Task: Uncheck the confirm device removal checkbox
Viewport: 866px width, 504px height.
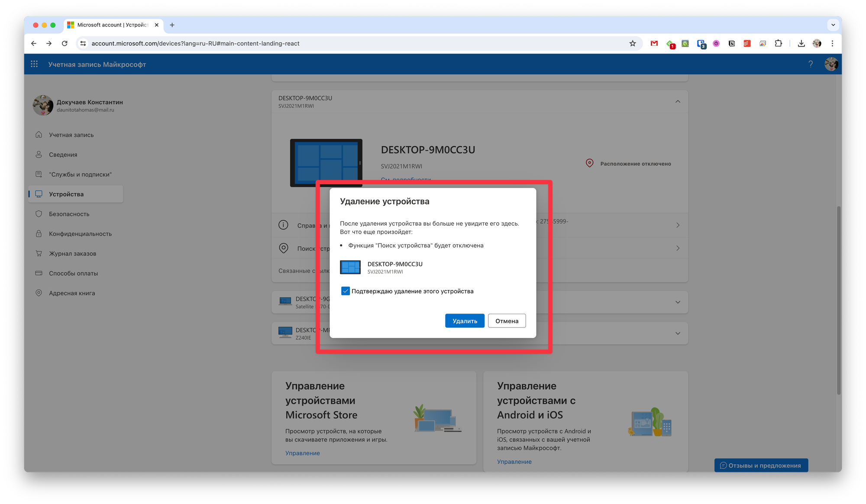Action: [345, 291]
